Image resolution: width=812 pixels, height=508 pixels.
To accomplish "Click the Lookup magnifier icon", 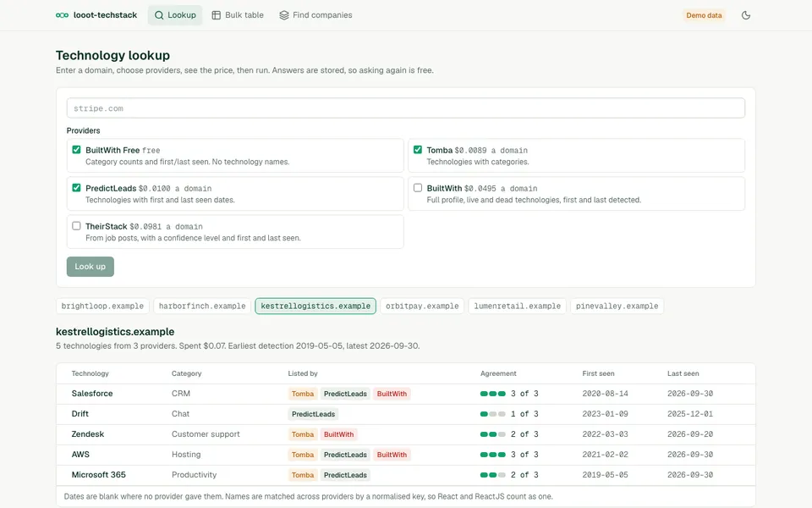I will pos(159,15).
